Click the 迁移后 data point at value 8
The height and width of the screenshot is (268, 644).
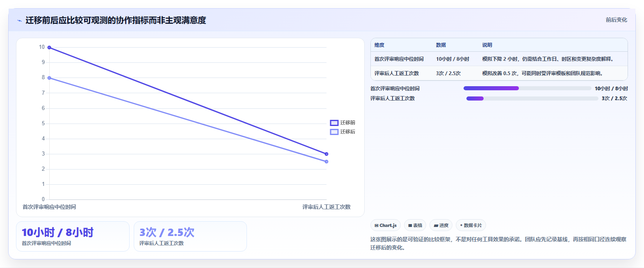pyautogui.click(x=49, y=78)
